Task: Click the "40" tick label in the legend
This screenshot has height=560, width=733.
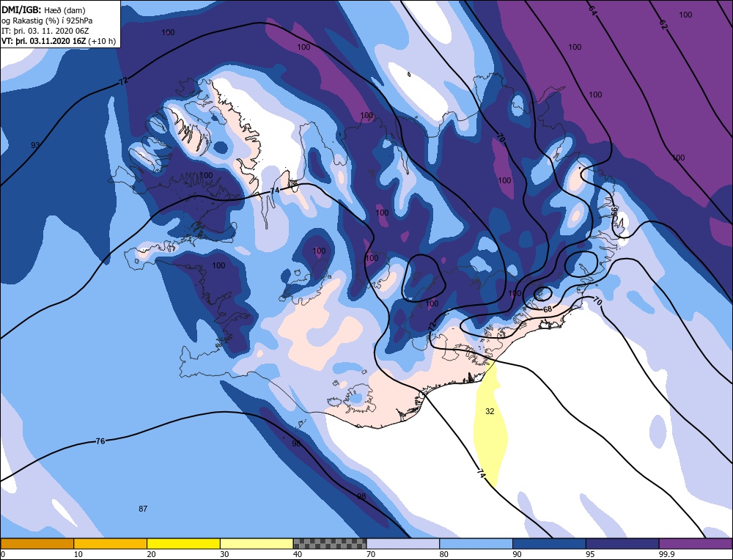Action: (x=298, y=554)
